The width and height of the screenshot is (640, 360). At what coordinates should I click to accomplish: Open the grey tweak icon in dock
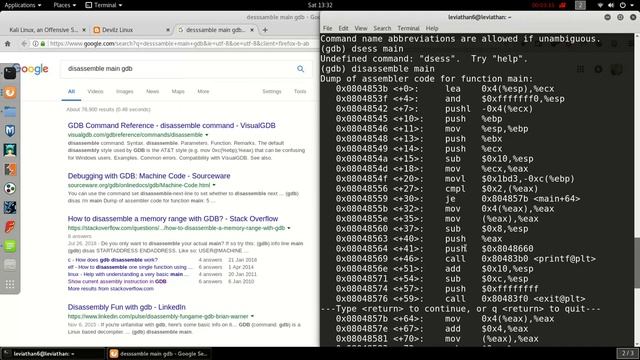[x=10, y=265]
